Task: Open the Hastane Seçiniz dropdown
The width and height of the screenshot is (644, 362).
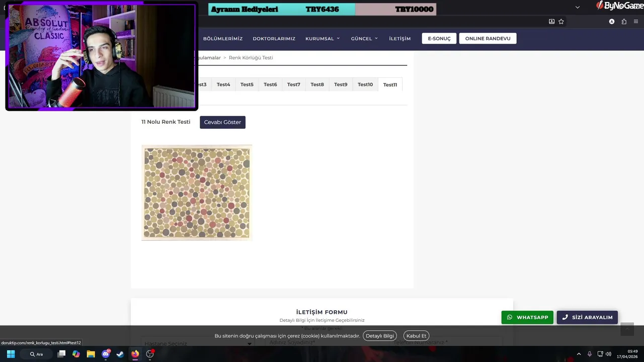Action: pos(198,343)
